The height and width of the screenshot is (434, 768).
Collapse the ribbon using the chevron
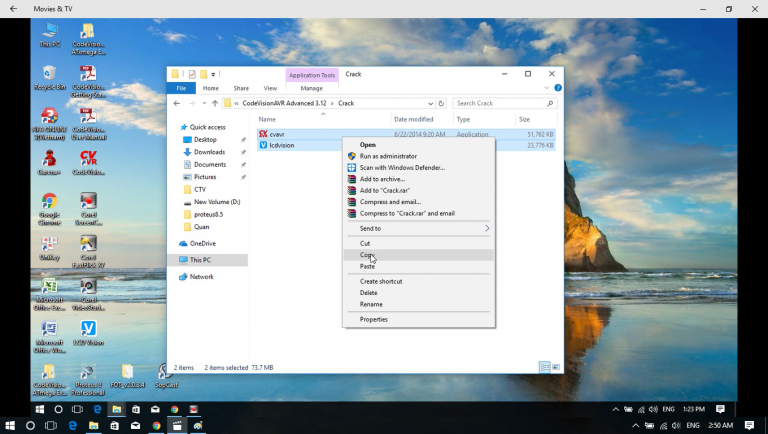click(547, 88)
